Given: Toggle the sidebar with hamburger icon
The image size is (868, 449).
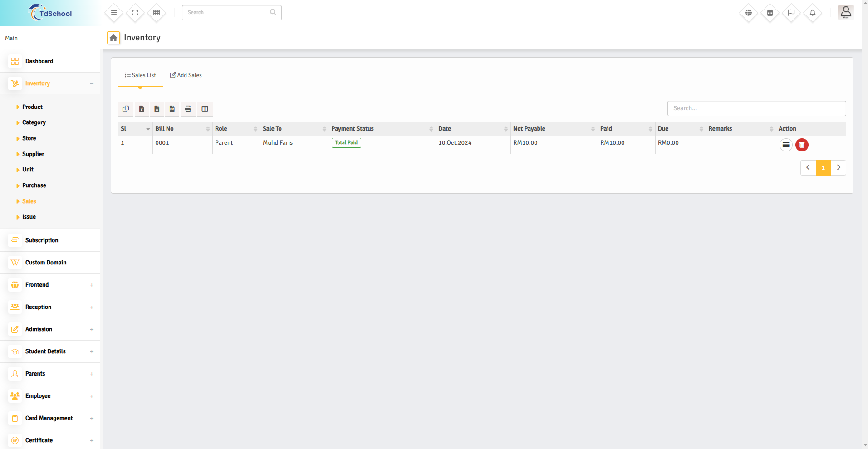Looking at the screenshot, I should click(114, 13).
